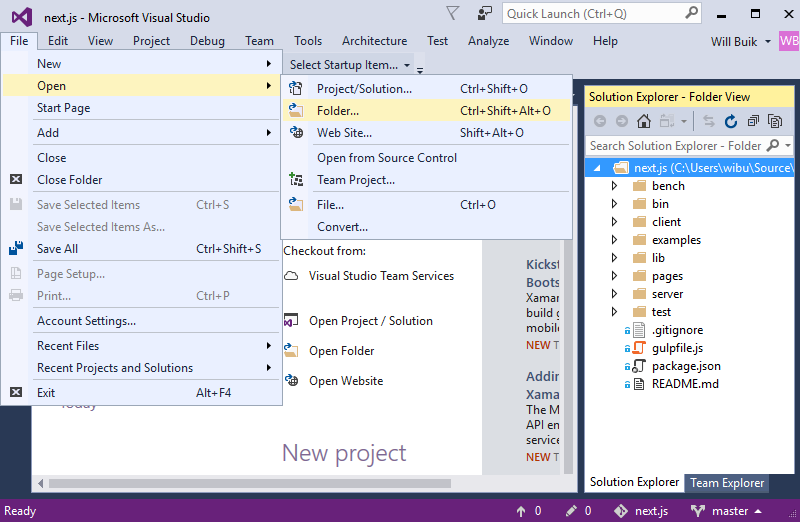Click the Back arrow in Solution Explorer toolbar
Image resolution: width=800 pixels, height=522 pixels.
pyautogui.click(x=600, y=121)
